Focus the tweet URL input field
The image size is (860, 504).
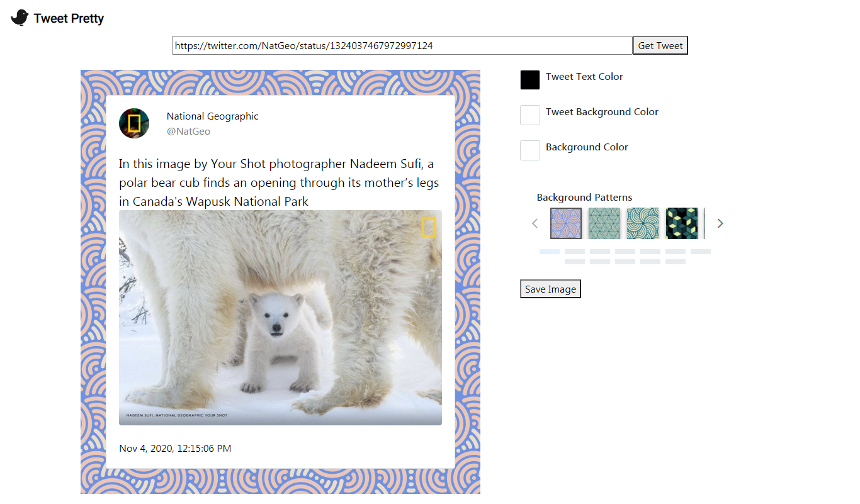(x=402, y=45)
